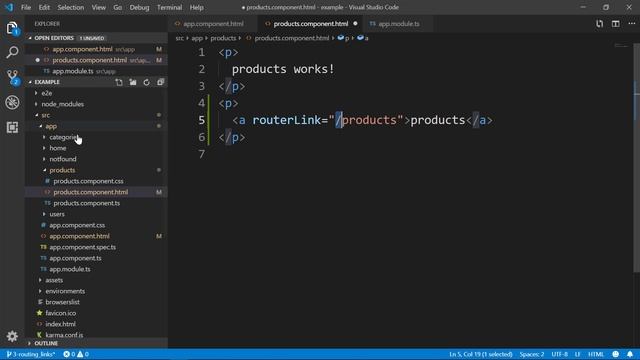Refresh the explorer with refresh icon
Viewport: 640px width, 360px height.
point(147,82)
